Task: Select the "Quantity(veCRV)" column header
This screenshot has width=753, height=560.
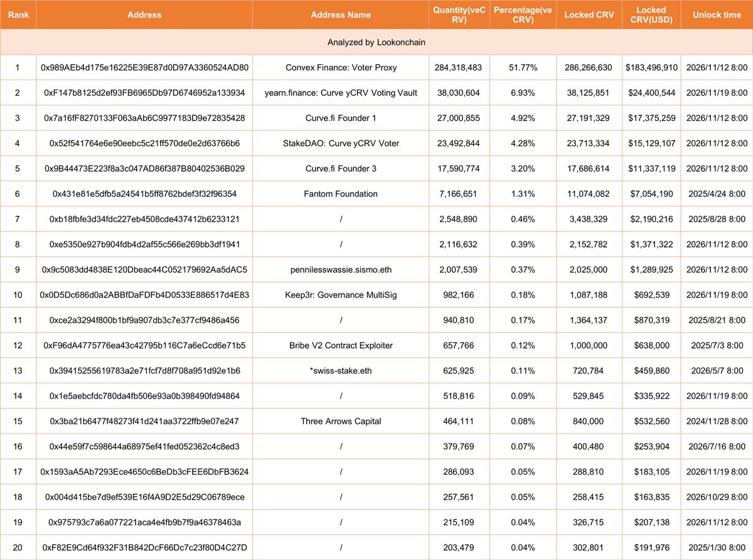Action: pos(459,15)
